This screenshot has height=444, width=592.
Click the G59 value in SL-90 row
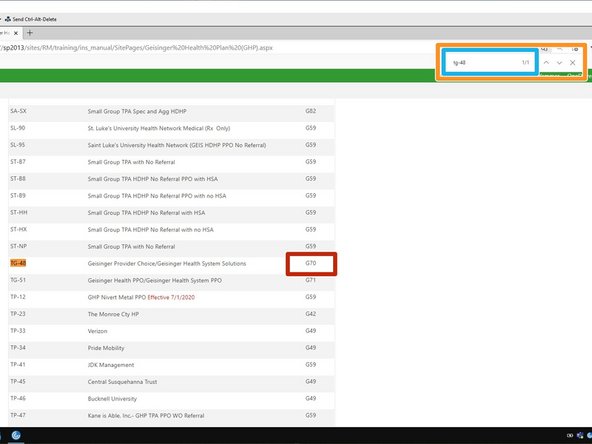click(311, 128)
